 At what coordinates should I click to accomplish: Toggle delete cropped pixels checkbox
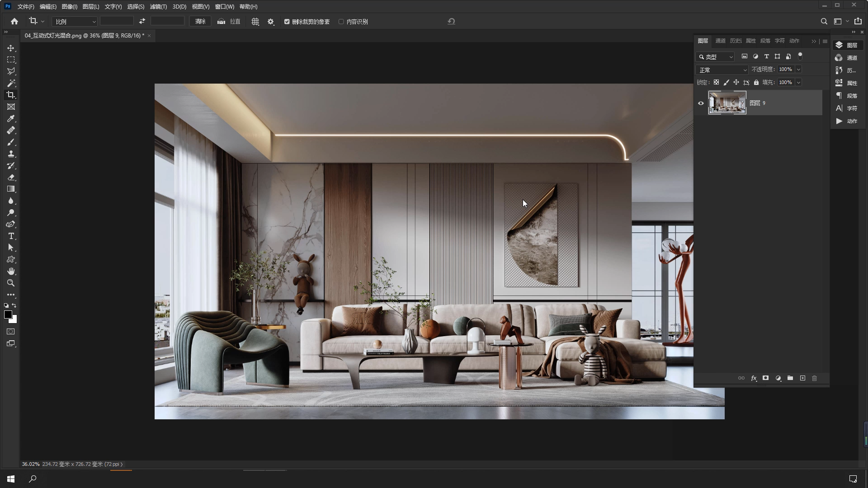(287, 22)
